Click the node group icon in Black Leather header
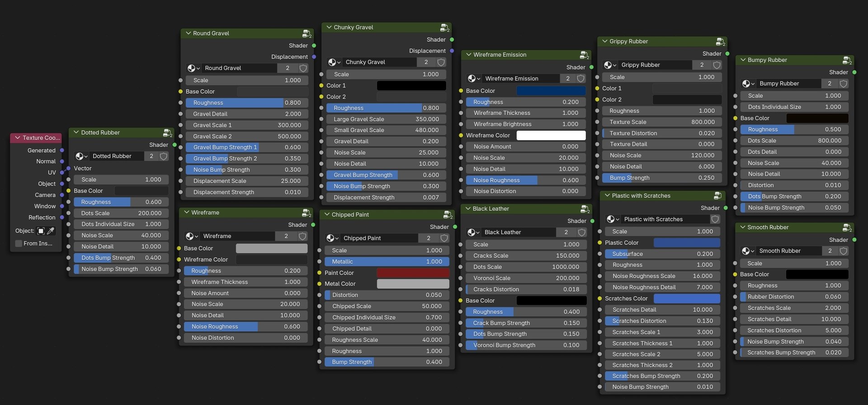 click(x=585, y=209)
